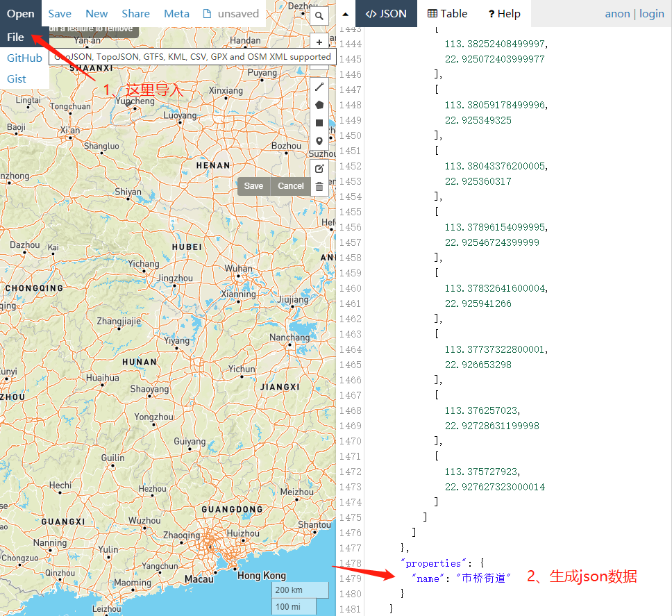Activate the edit layers tool
Image resolution: width=672 pixels, height=616 pixels.
click(319, 169)
